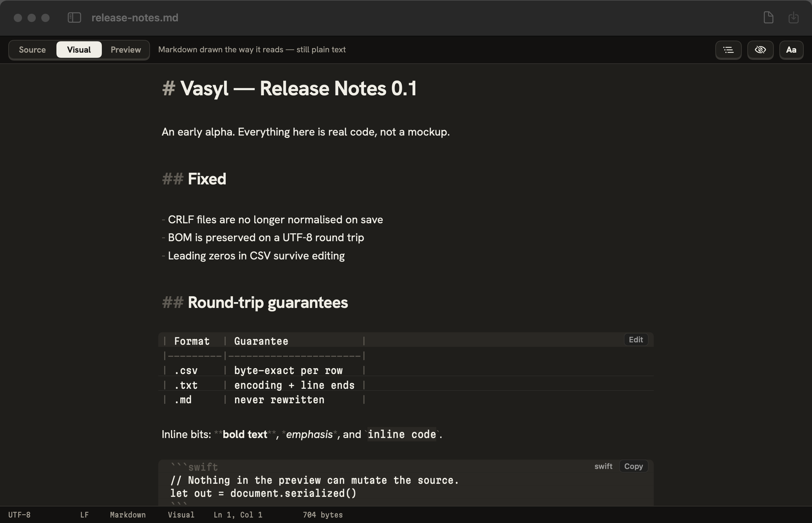The image size is (812, 523).
Task: Click the '.txt' table cell
Action: [186, 385]
